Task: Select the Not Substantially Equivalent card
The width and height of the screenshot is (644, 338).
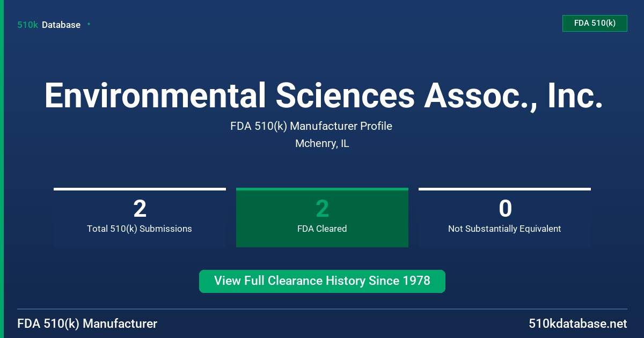Action: point(504,217)
